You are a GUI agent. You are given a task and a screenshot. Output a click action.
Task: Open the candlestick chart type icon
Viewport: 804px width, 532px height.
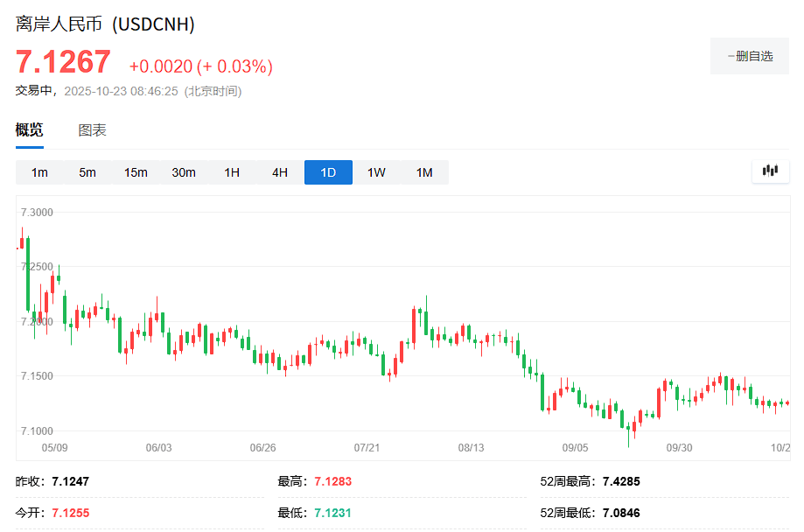(x=770, y=171)
